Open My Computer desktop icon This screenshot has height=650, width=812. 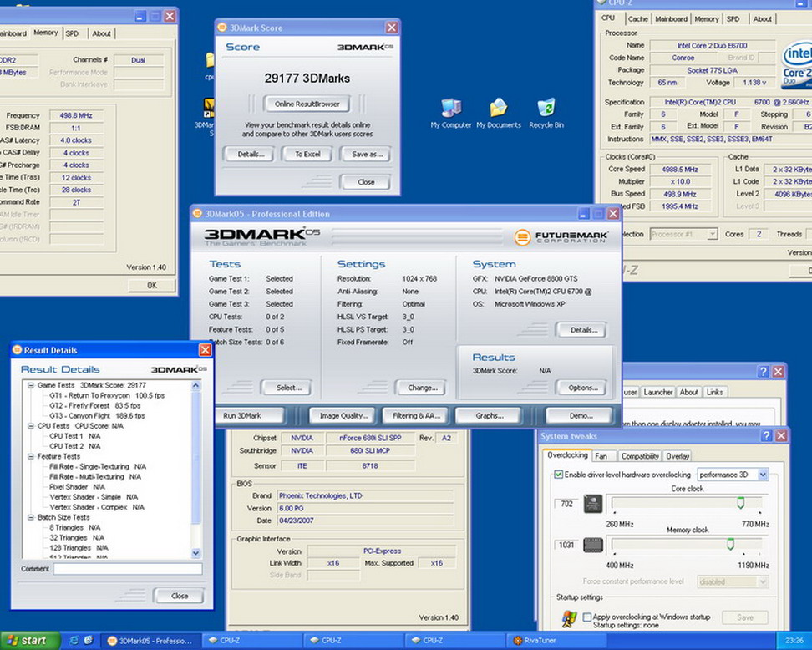pyautogui.click(x=450, y=113)
